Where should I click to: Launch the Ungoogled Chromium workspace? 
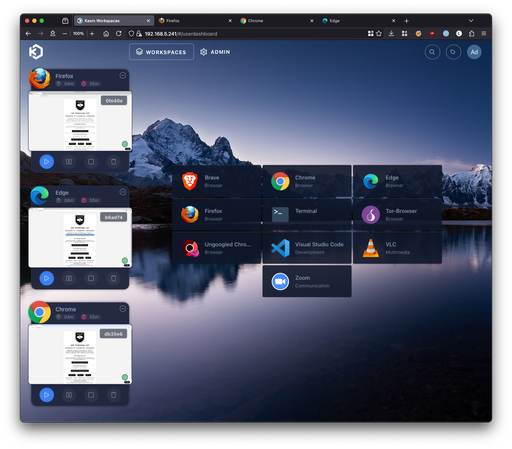[x=216, y=248]
